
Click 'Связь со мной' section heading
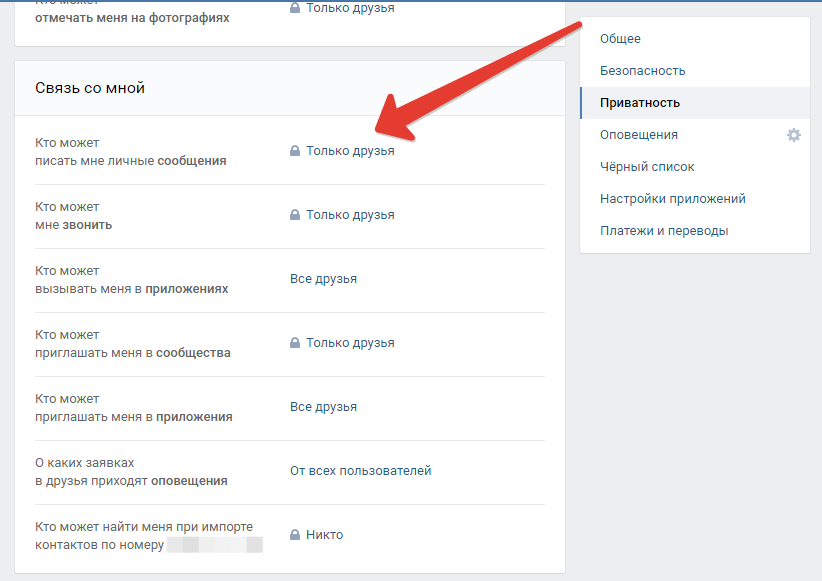click(x=90, y=88)
